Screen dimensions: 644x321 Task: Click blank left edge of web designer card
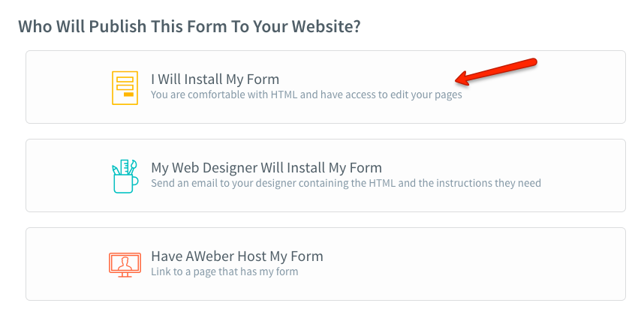click(60, 175)
